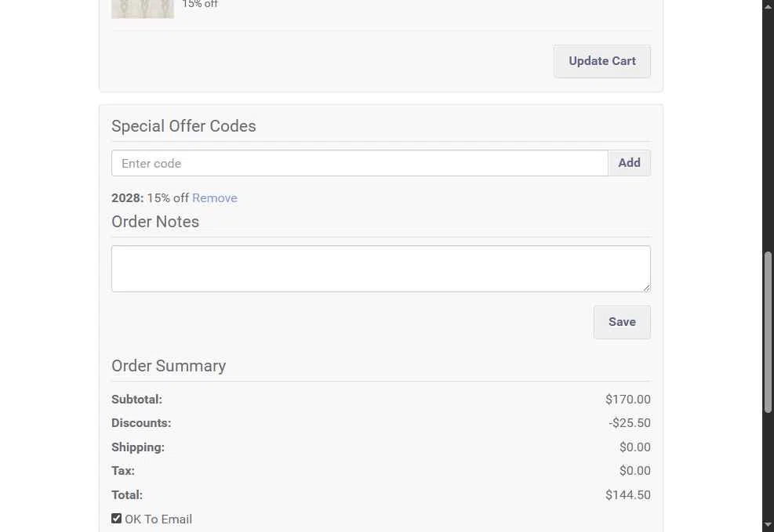The height and width of the screenshot is (532, 774).
Task: Select the $144.50 total amount
Action: point(628,494)
